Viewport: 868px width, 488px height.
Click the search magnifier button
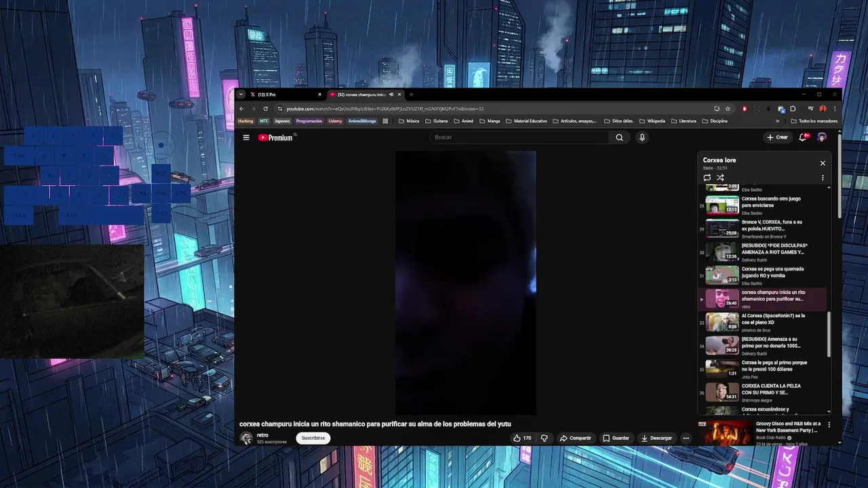(619, 138)
